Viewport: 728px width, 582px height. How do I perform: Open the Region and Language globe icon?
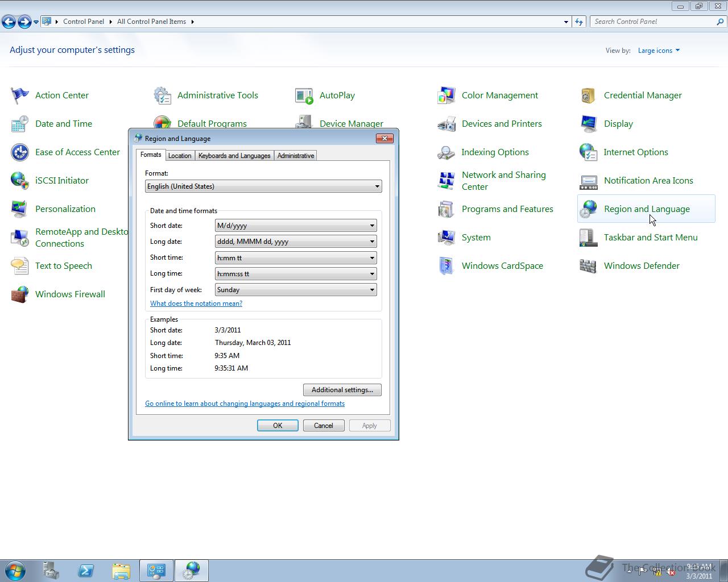[x=589, y=209]
